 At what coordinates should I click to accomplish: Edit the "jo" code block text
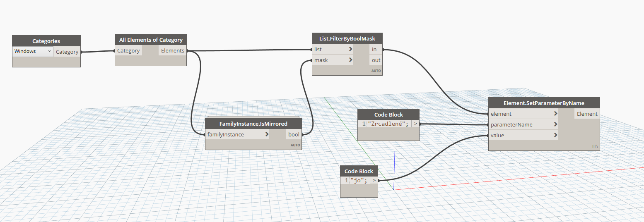pyautogui.click(x=359, y=181)
